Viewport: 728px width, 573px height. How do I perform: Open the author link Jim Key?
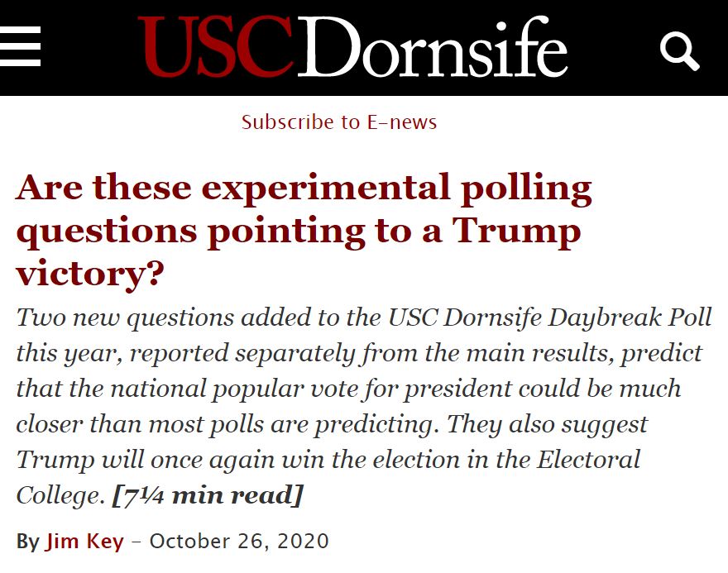(84, 542)
